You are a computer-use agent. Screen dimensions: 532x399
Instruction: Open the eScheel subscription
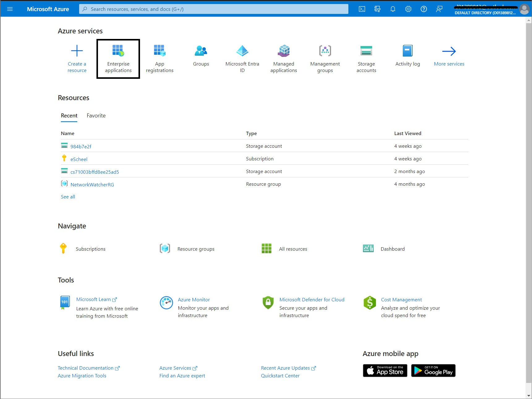tap(79, 159)
